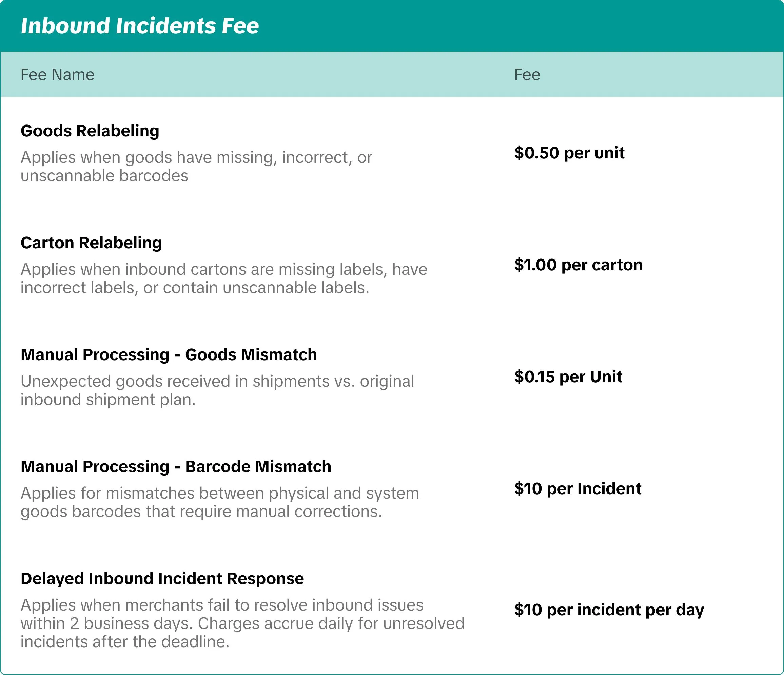Viewport: 784px width, 675px height.
Task: Click the 2 business days description text
Action: [242, 623]
